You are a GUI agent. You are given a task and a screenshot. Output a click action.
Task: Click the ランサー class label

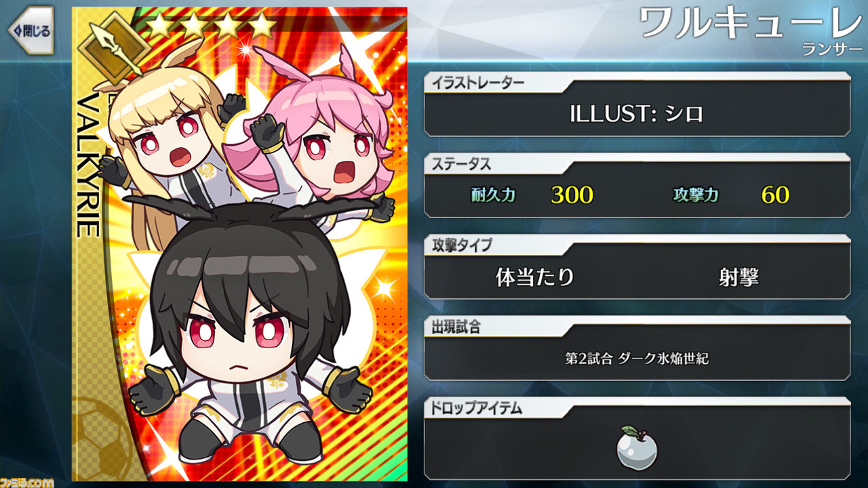(832, 49)
